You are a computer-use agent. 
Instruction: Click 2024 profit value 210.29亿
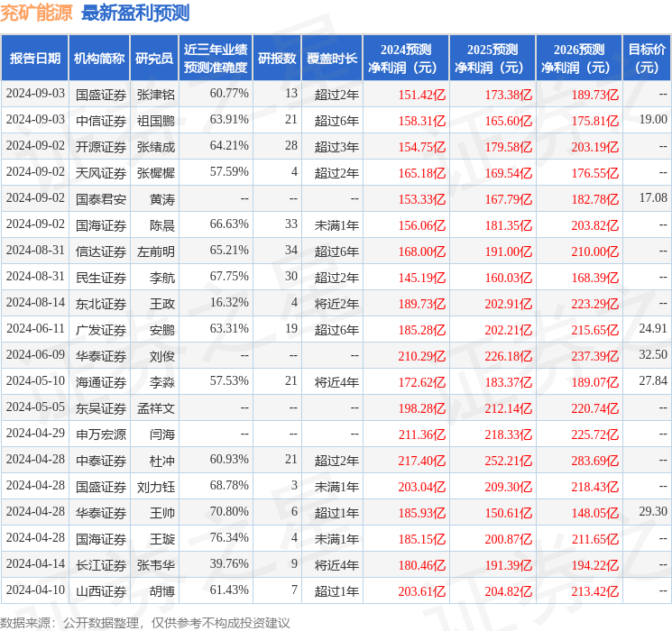422,356
